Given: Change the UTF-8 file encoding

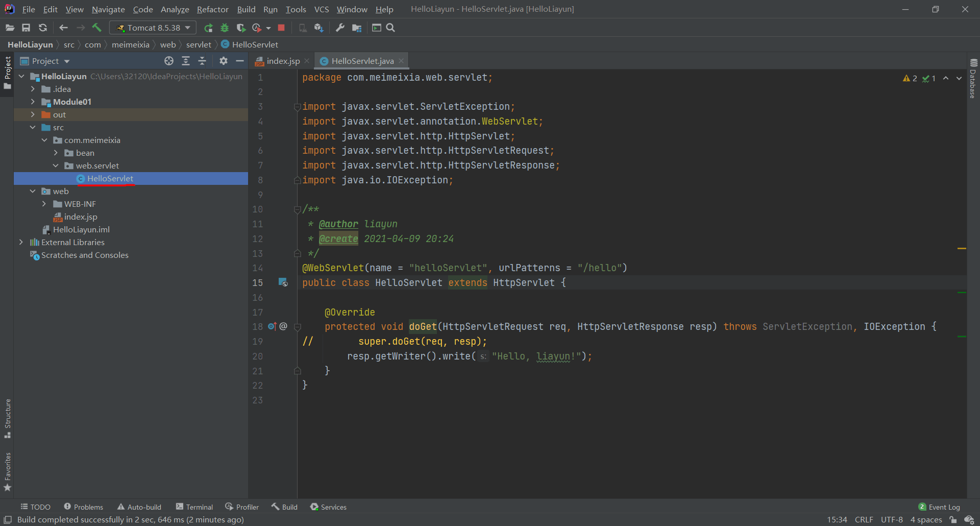Looking at the screenshot, I should 892,519.
